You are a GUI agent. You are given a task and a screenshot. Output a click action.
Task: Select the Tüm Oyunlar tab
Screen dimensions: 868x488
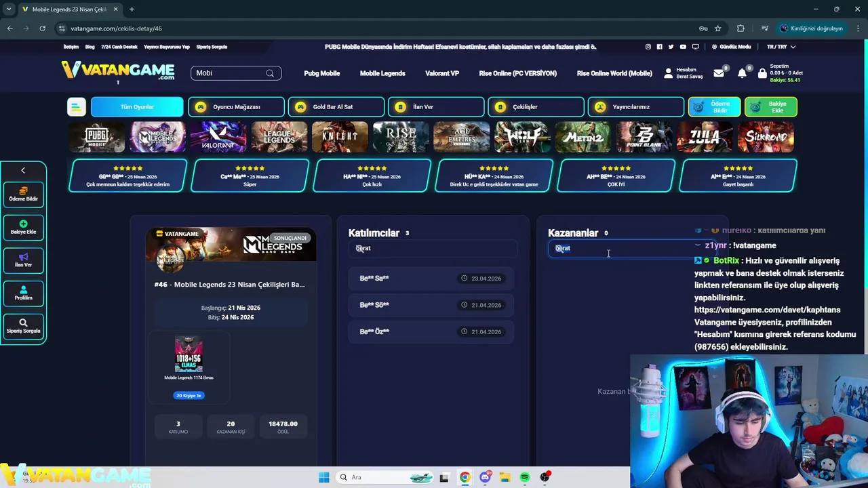pos(137,107)
